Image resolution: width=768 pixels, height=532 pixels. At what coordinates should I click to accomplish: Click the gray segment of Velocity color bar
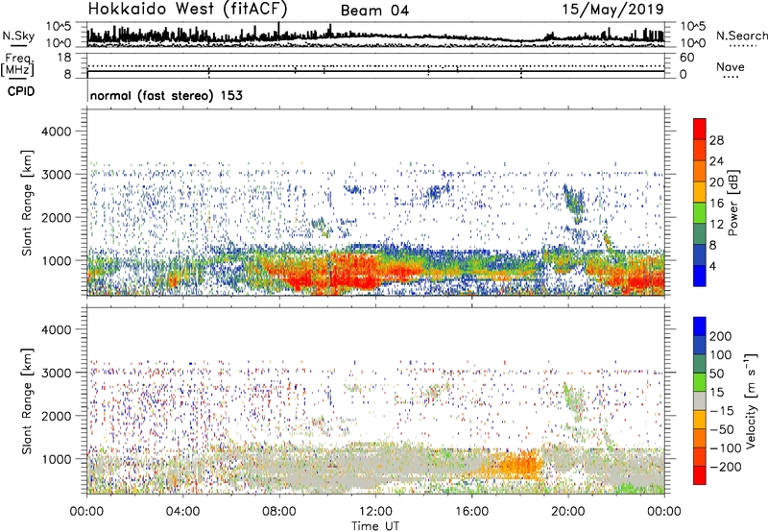(700, 400)
